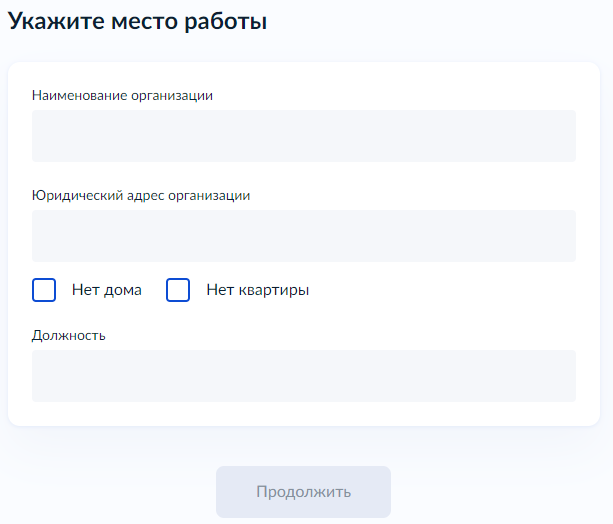This screenshot has width=613, height=524.
Task: Click the word "Юридический" in the address label
Action: click(x=74, y=195)
